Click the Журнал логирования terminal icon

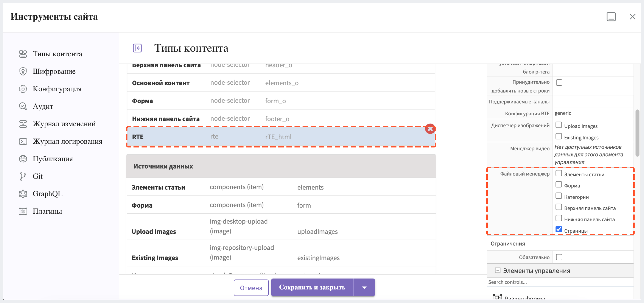coord(23,141)
